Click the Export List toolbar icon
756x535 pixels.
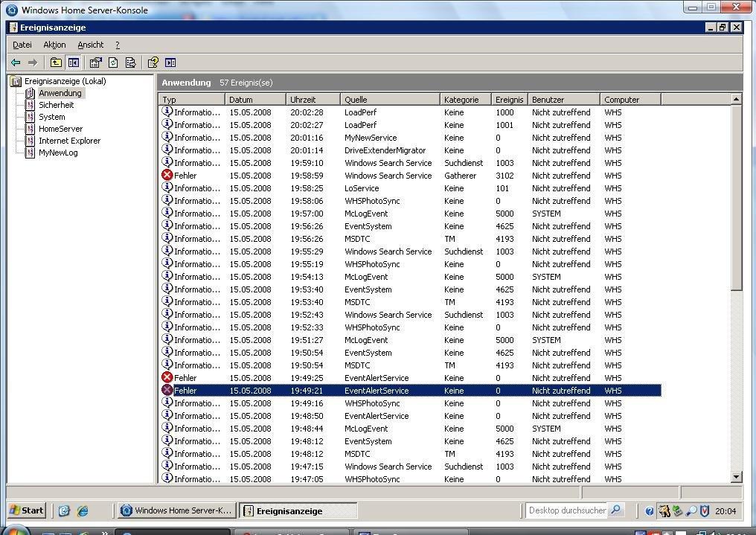tap(130, 63)
